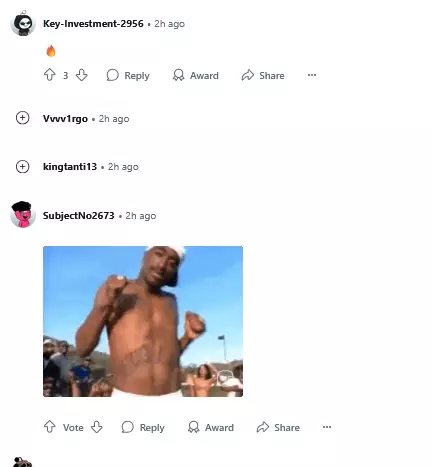Viewport: 432px width, 467px height.
Task: Share SubjectNo2673's GIF comment
Action: (278, 427)
